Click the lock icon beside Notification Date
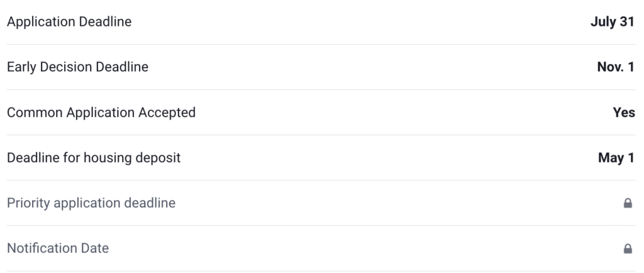The height and width of the screenshot is (273, 644). (628, 248)
